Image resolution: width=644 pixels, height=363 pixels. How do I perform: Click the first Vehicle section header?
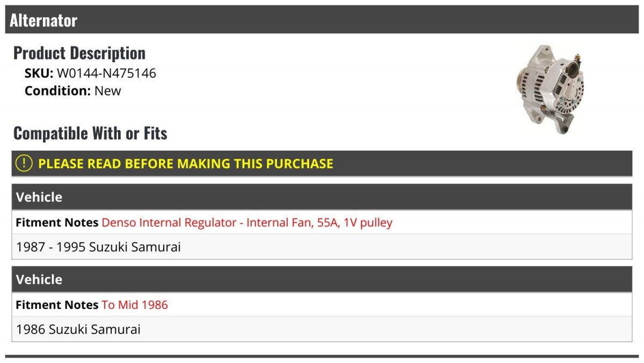322,197
